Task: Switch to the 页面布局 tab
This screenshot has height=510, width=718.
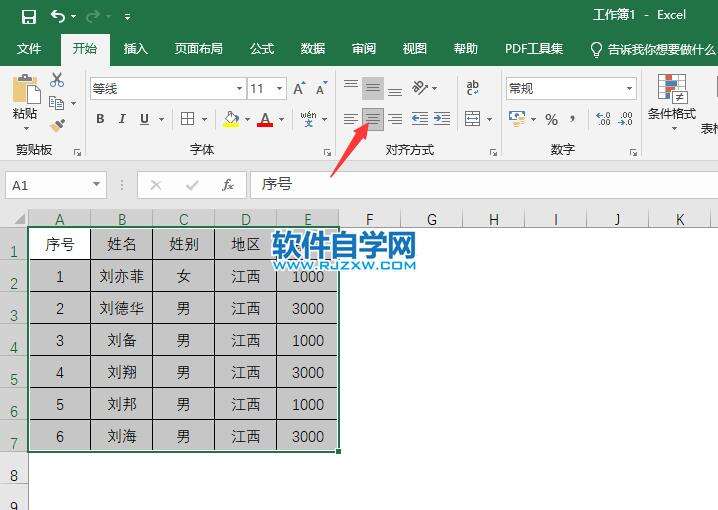Action: 198,49
